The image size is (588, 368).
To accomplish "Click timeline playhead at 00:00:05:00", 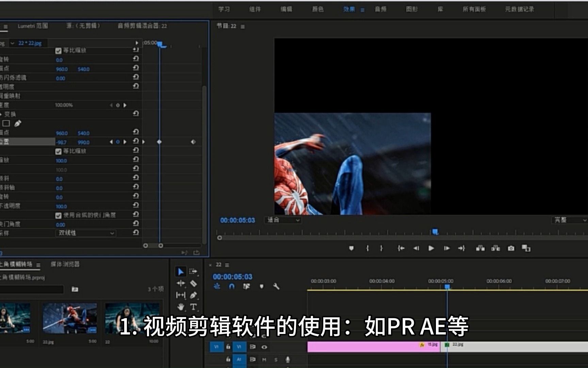I will [x=447, y=287].
